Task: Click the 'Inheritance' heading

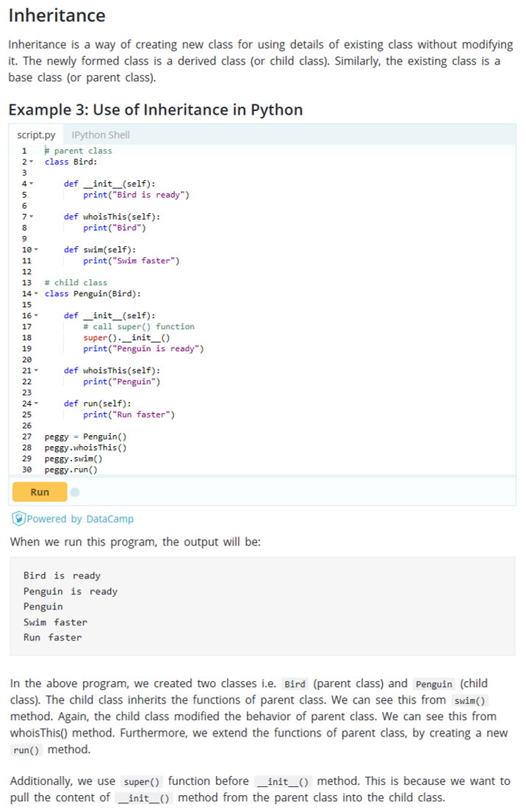Action: tap(57, 15)
